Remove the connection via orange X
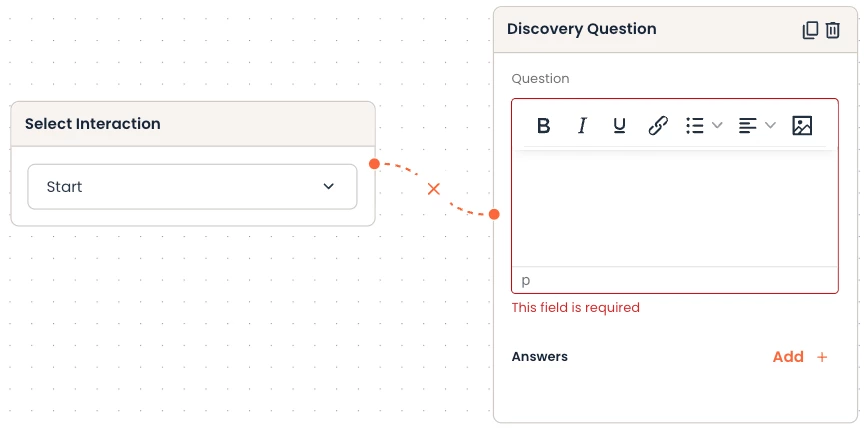The width and height of the screenshot is (865, 432). (434, 188)
